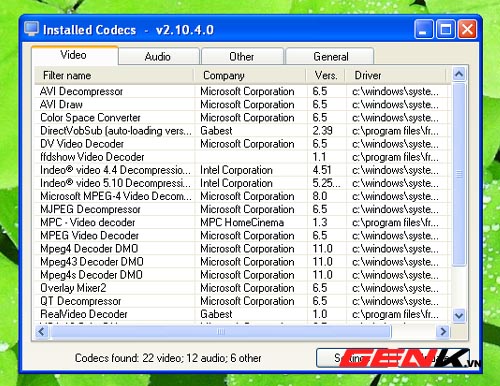The image size is (500, 386).
Task: Select the Color Space Converter row
Action: tap(243, 118)
